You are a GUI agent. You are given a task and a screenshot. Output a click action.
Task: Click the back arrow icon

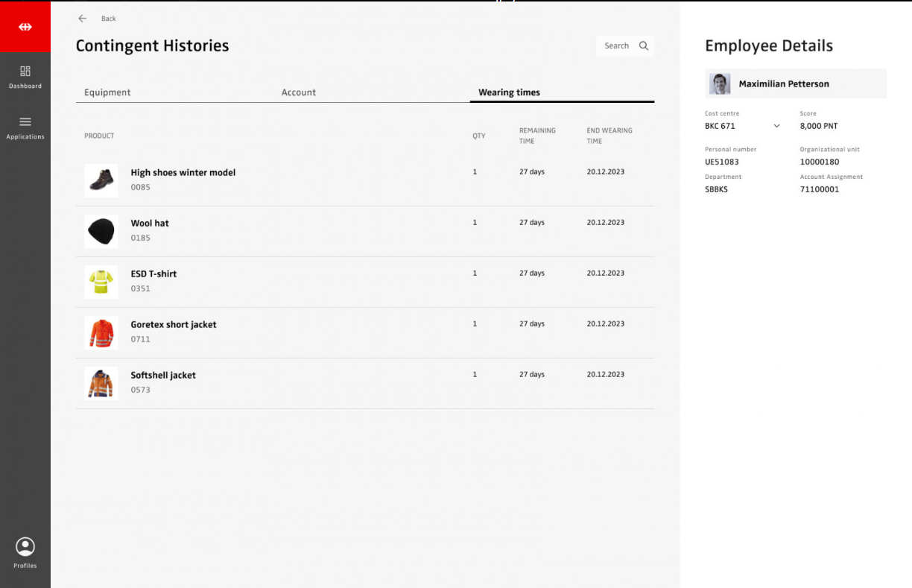point(82,19)
